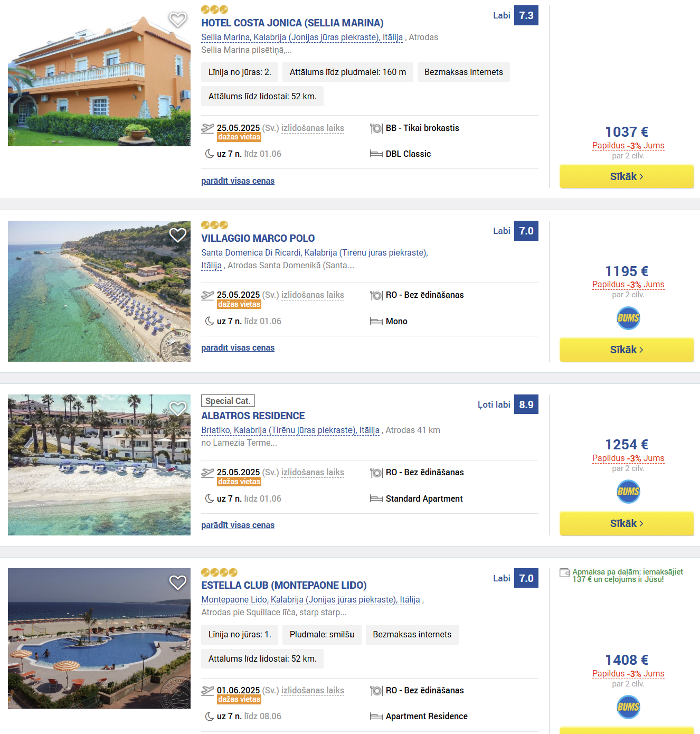The image size is (700, 734).
Task: Open VILLAGGIO MARCO POLO hotel title link
Action: click(x=258, y=238)
